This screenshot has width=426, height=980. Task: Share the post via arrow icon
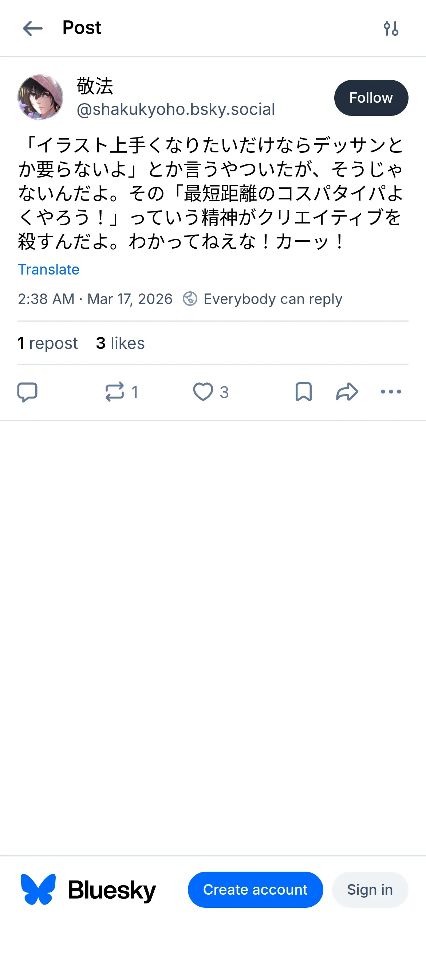point(347,392)
